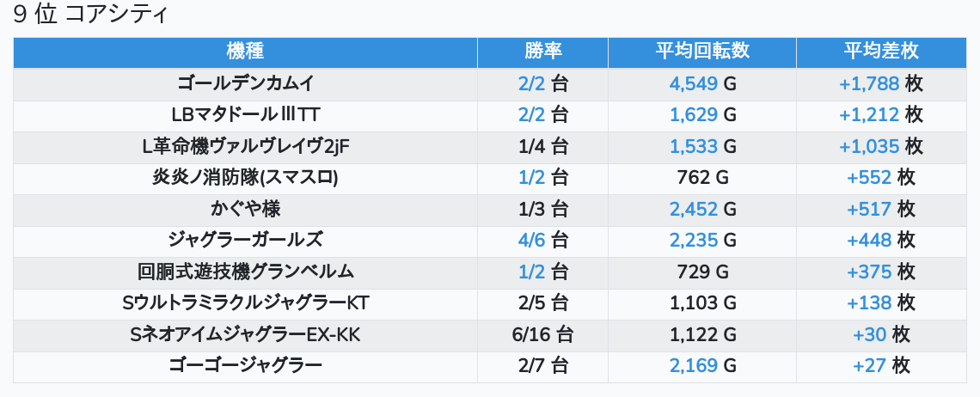Select the かぐや様 machine row
980x397 pixels.
(245, 209)
